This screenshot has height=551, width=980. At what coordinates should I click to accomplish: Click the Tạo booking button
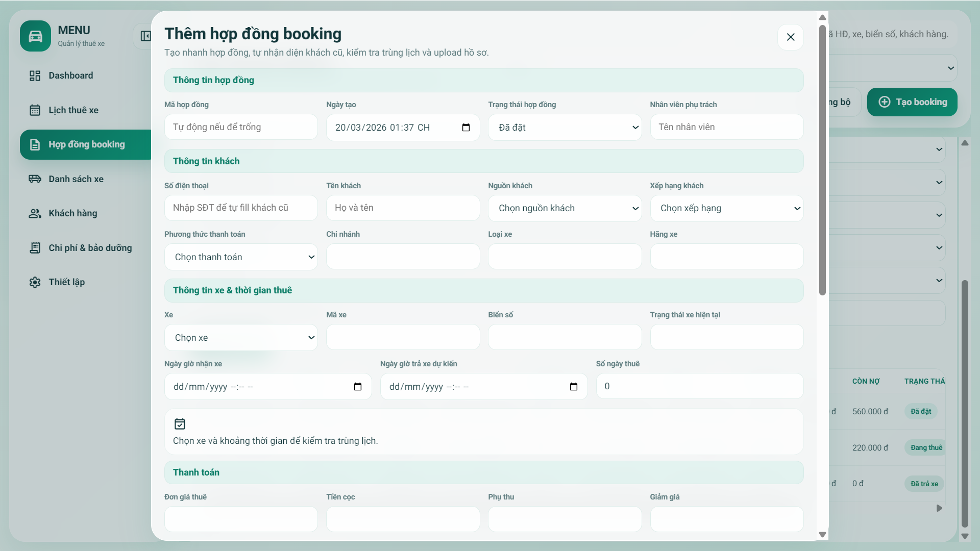point(912,102)
